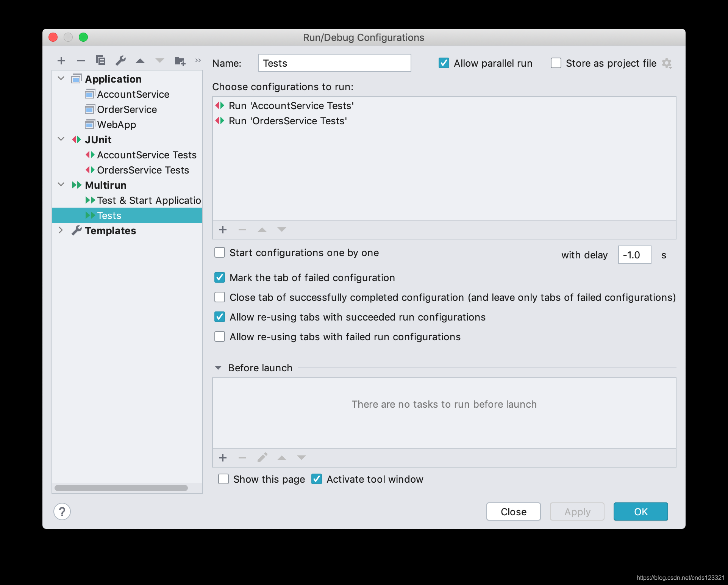Add a configuration to the run list
This screenshot has width=728, height=585.
(223, 230)
